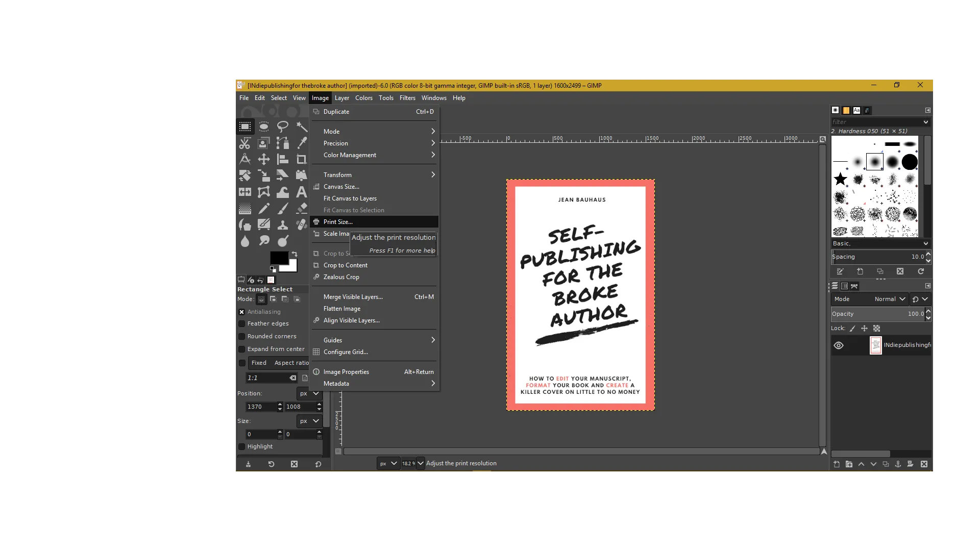Click Flatten Image menu entry
The image size is (980, 551).
tap(342, 309)
